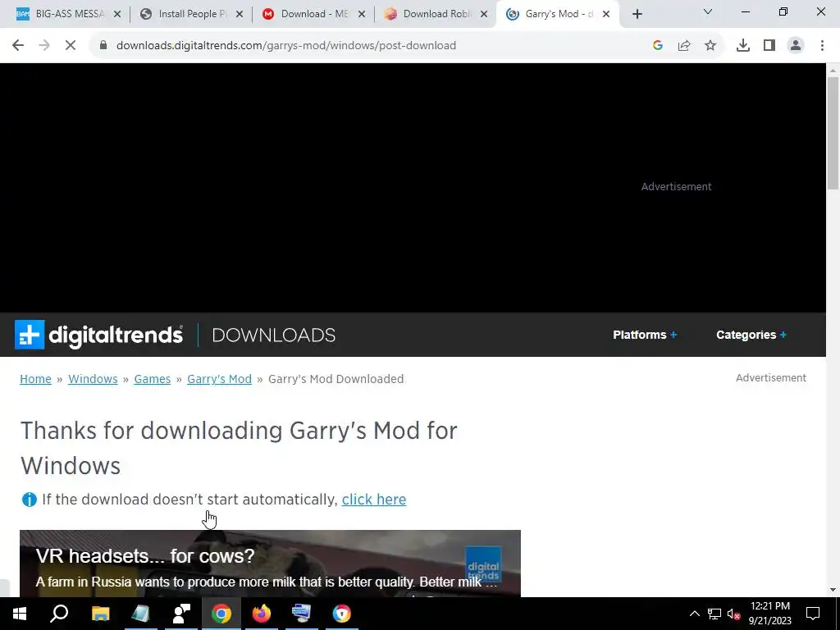This screenshot has width=840, height=630.
Task: Open Chrome downloads tray
Action: (743, 46)
